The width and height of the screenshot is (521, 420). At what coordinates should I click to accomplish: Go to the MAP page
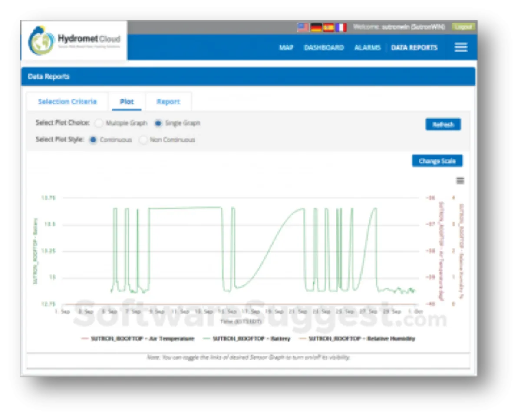(x=286, y=48)
